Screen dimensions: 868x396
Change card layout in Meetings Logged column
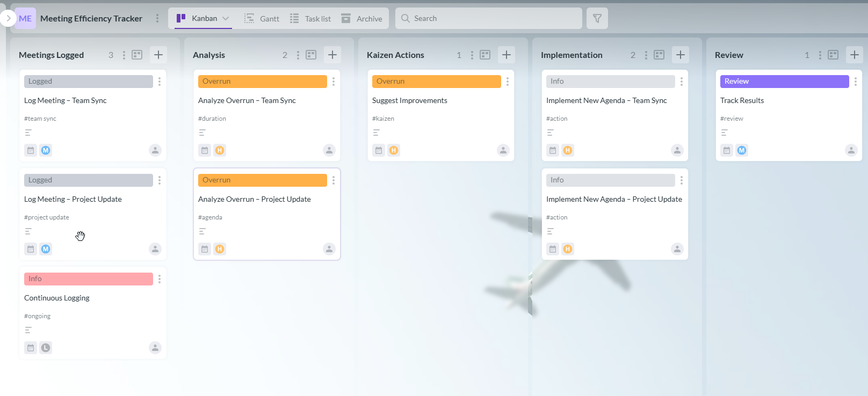coord(137,55)
